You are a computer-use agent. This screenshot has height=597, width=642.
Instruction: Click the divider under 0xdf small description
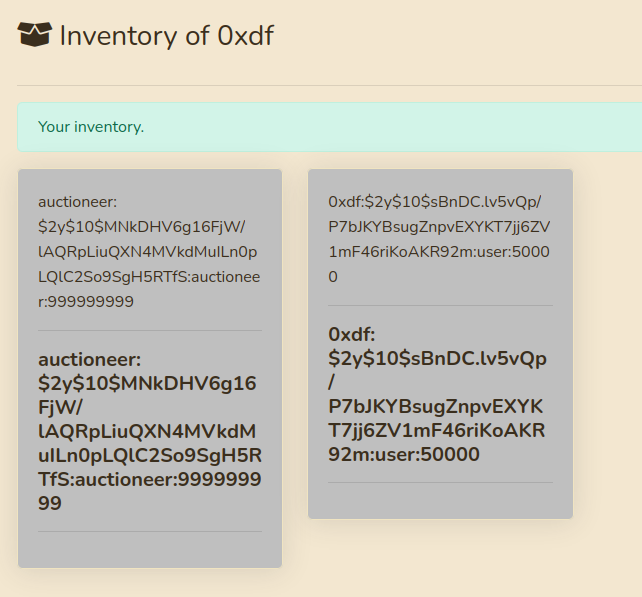point(439,305)
